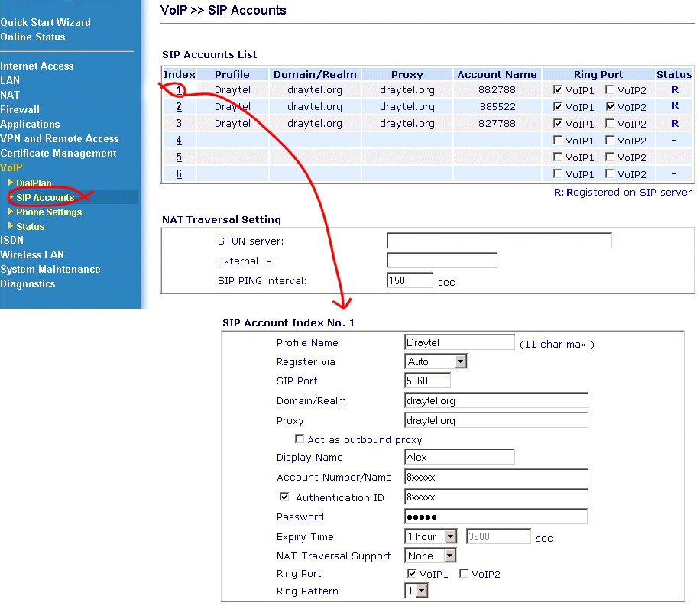Open the Ring Pattern dropdown
Image resolution: width=700 pixels, height=609 pixels.
point(416,591)
